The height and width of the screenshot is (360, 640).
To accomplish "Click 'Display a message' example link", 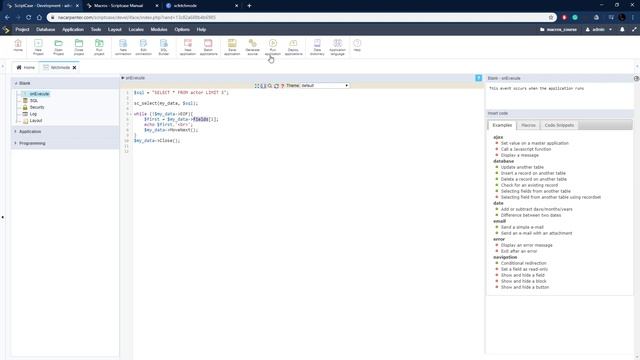I will [x=520, y=155].
